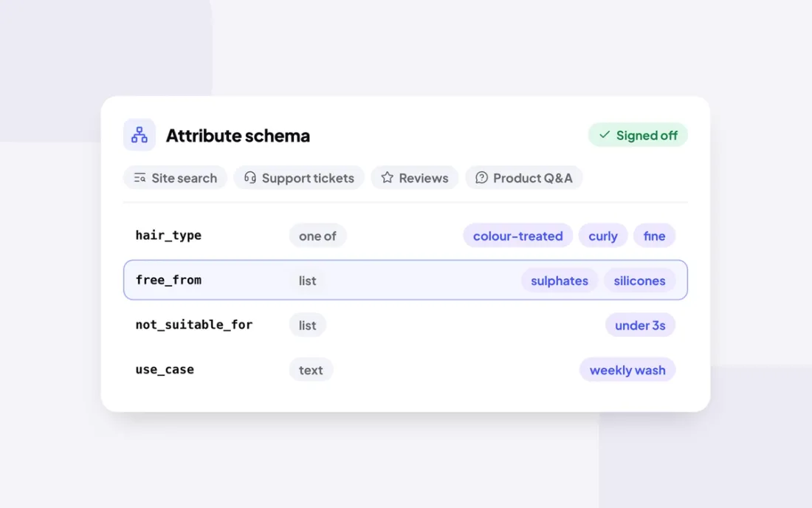
Task: Click the schema hierarchy icon beside Attribute schema
Action: pos(140,134)
